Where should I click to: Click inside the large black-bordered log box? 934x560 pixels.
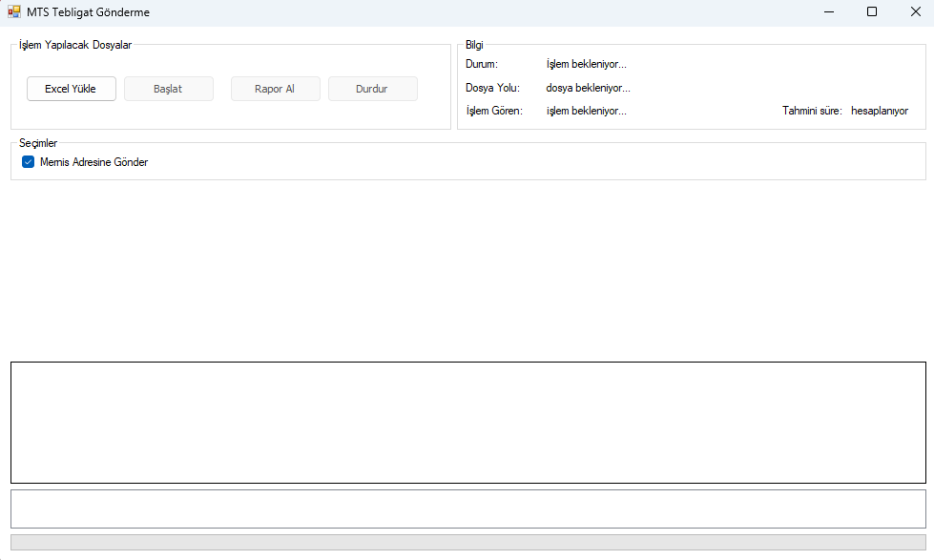pos(468,423)
